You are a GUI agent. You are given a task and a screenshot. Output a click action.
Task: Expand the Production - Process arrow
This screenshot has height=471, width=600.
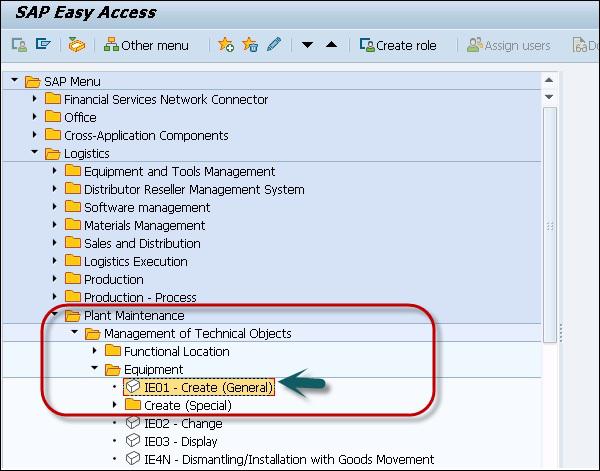click(55, 296)
